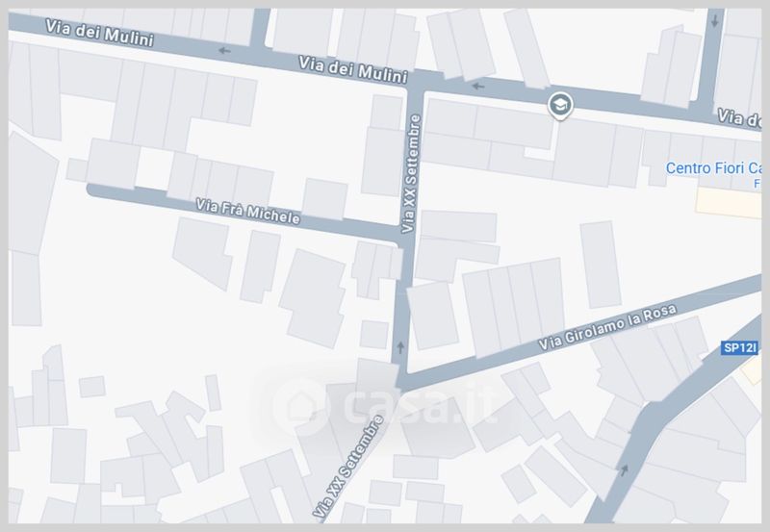This screenshot has height=532, width=770.
Task: Click the school graduation cap marker
Action: 558,104
